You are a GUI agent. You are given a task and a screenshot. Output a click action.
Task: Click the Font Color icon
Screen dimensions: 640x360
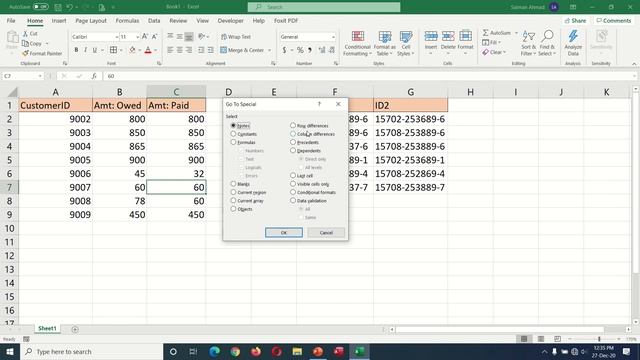click(x=148, y=50)
